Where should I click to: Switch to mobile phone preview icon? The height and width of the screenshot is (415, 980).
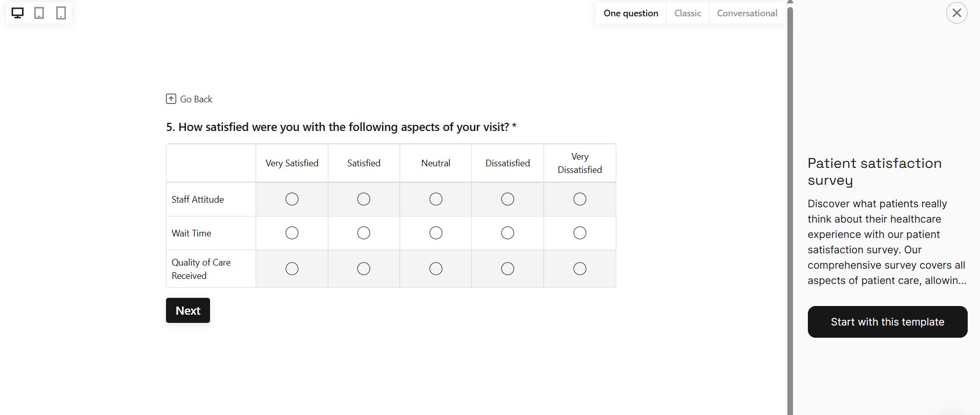pyautogui.click(x=61, y=13)
